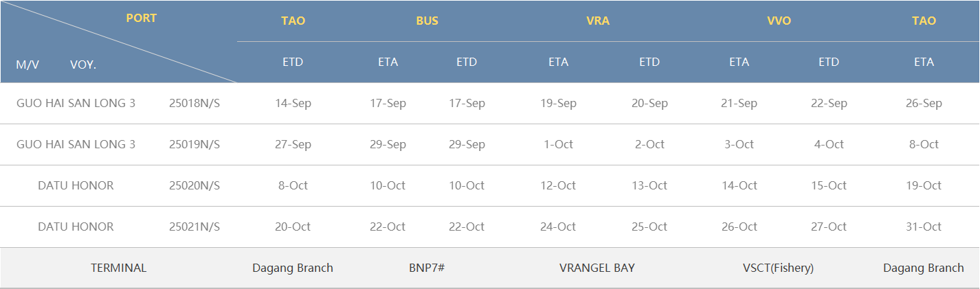Click the 1-Oct date cell
980x289 pixels.
pyautogui.click(x=558, y=145)
